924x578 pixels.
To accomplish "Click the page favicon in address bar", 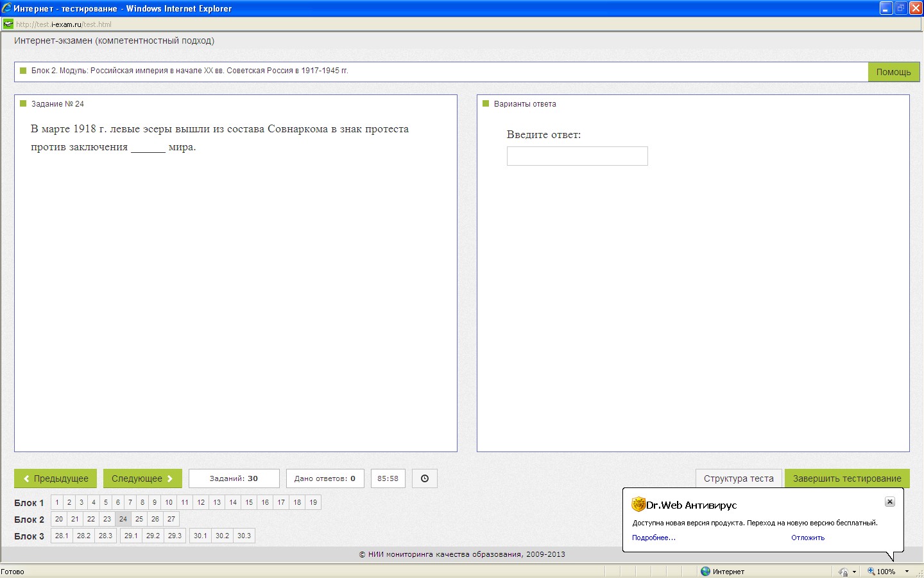I will [x=8, y=24].
